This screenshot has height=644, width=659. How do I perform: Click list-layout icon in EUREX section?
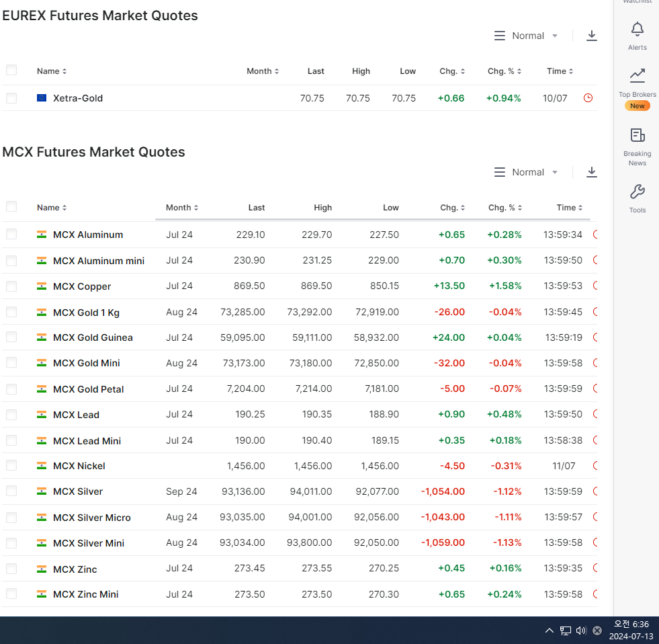click(499, 36)
